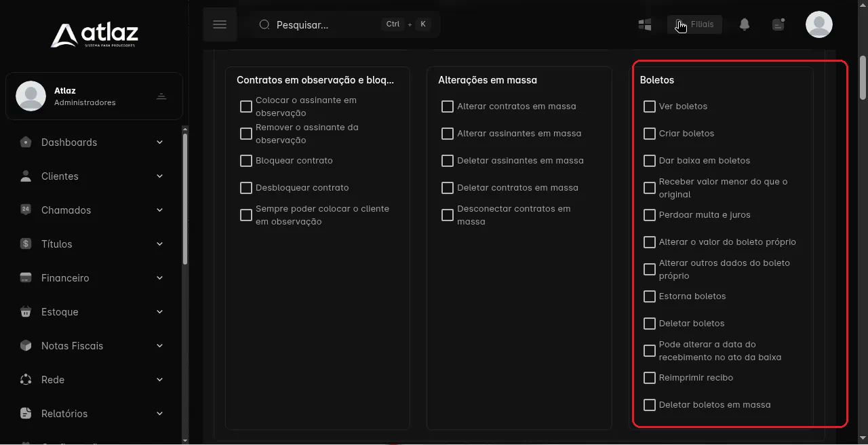Expand Estoque chevron

point(160,311)
